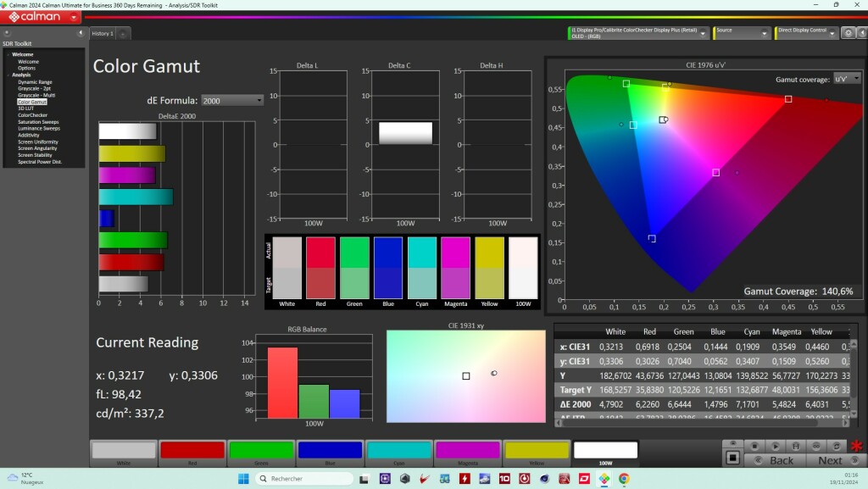Select the Blue measurement patch
868x489 pixels.
(330, 453)
